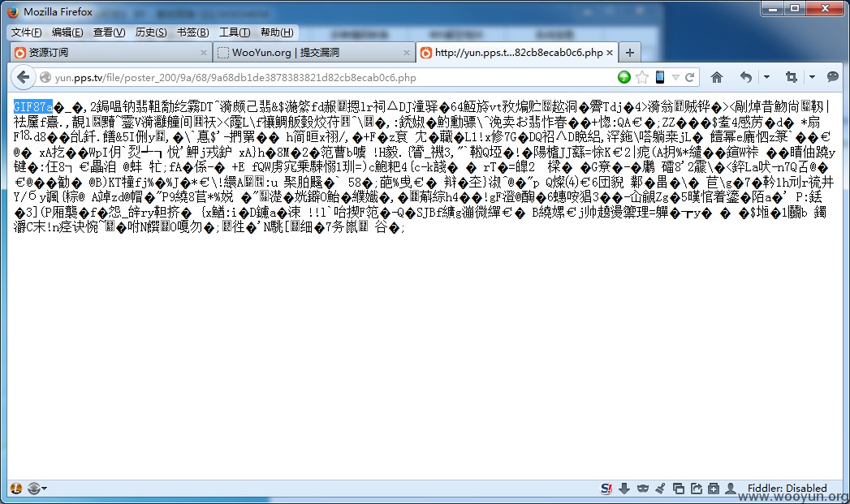
Task: Close the WooYun.org tab
Action: (x=406, y=53)
